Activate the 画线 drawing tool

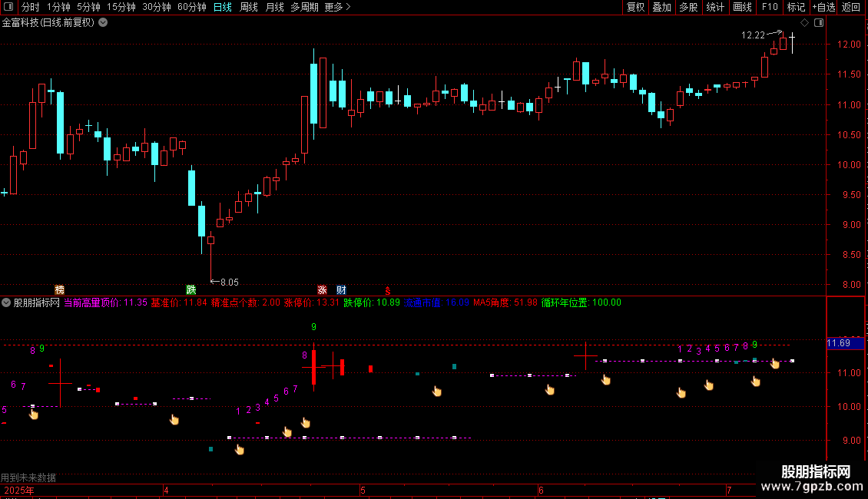tap(742, 7)
